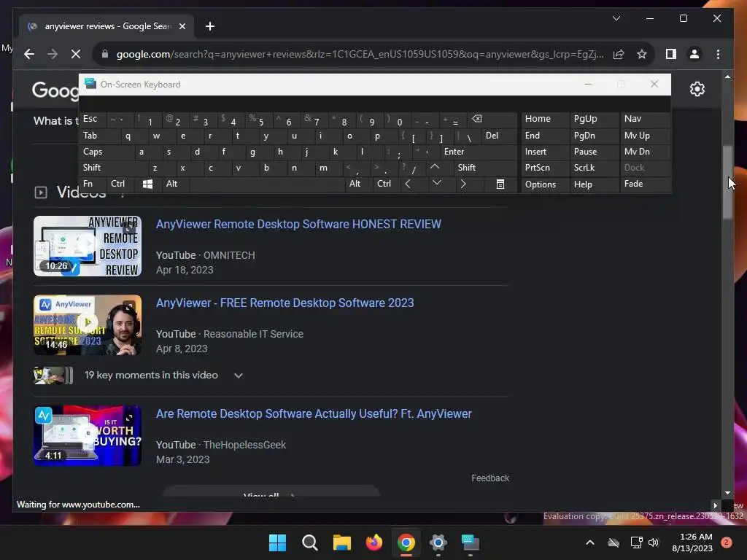Open File Explorer from taskbar
The width and height of the screenshot is (747, 560).
pos(341,542)
